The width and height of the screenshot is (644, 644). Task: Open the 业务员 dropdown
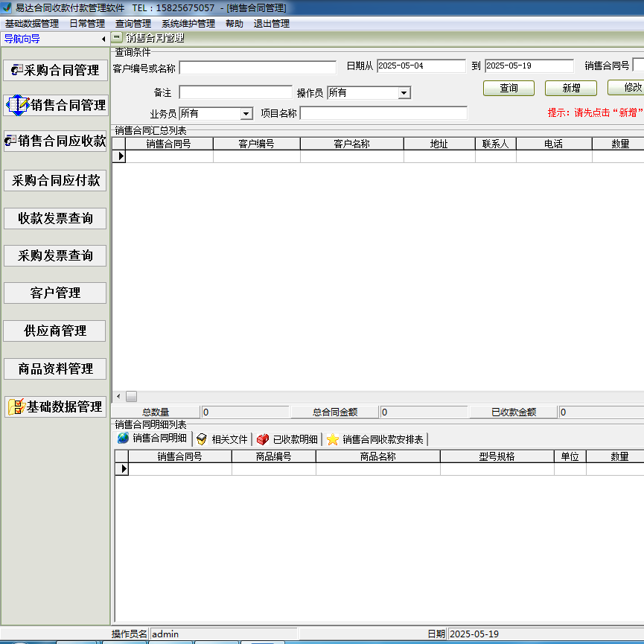coord(246,113)
